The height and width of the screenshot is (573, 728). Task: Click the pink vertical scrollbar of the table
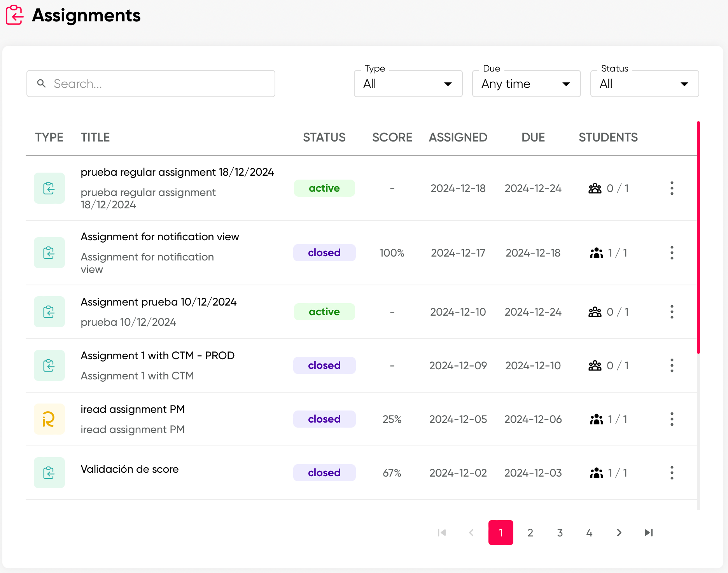[698, 237]
